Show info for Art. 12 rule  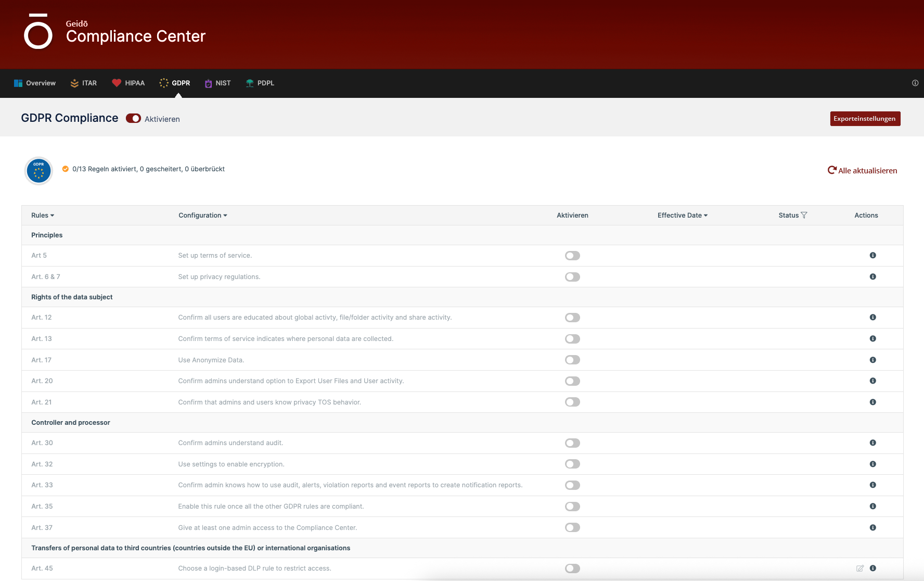(872, 318)
